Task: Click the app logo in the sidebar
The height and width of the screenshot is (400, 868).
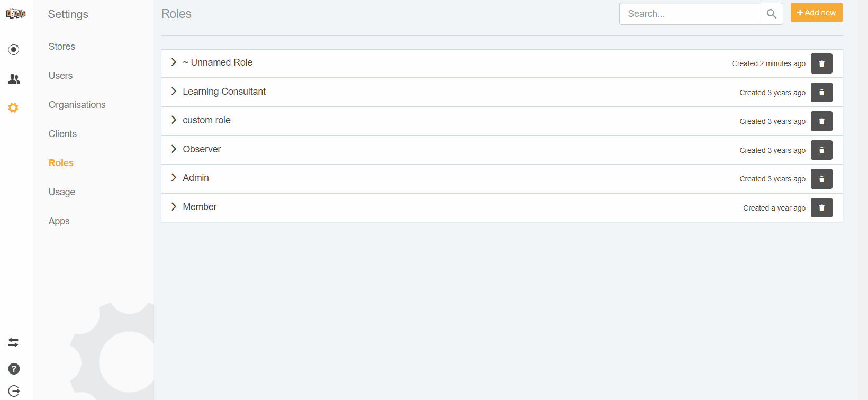Action: pyautogui.click(x=16, y=14)
